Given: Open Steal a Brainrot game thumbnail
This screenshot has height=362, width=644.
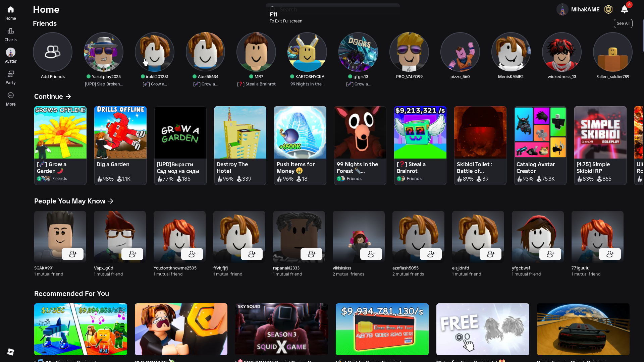Looking at the screenshot, I should click(420, 132).
